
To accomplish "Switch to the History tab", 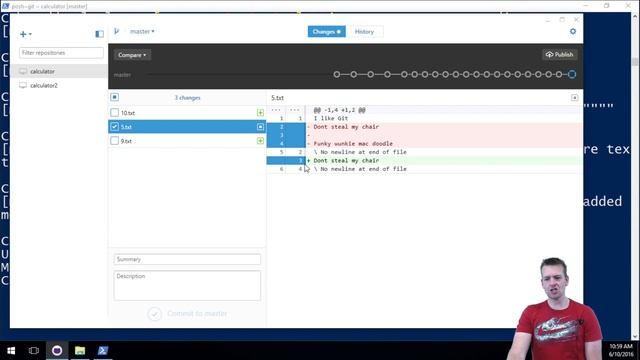I will 364,31.
